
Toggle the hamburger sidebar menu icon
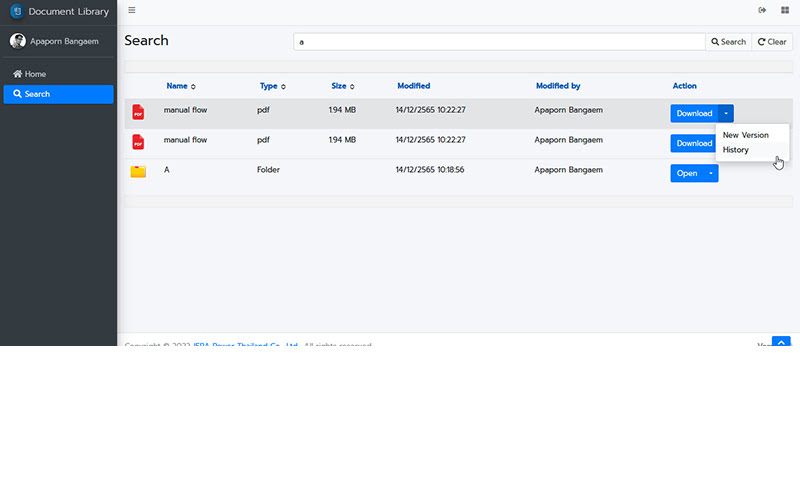pyautogui.click(x=132, y=10)
